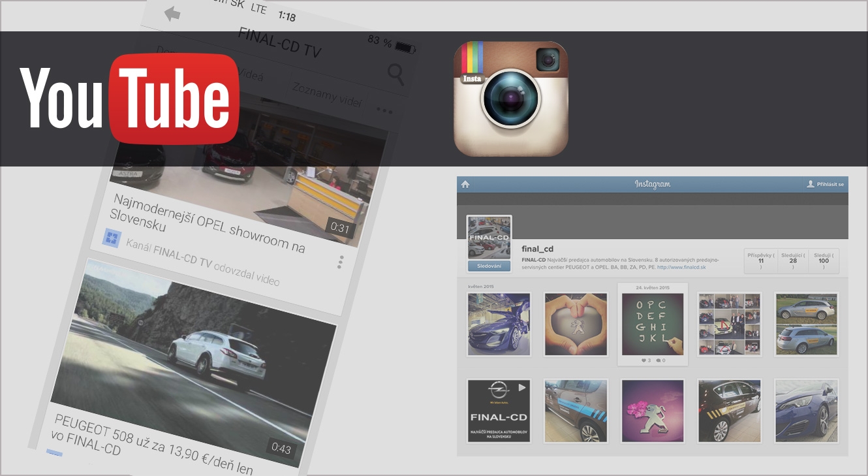
Task: Click the 0:43 duration badge
Action: click(x=281, y=448)
